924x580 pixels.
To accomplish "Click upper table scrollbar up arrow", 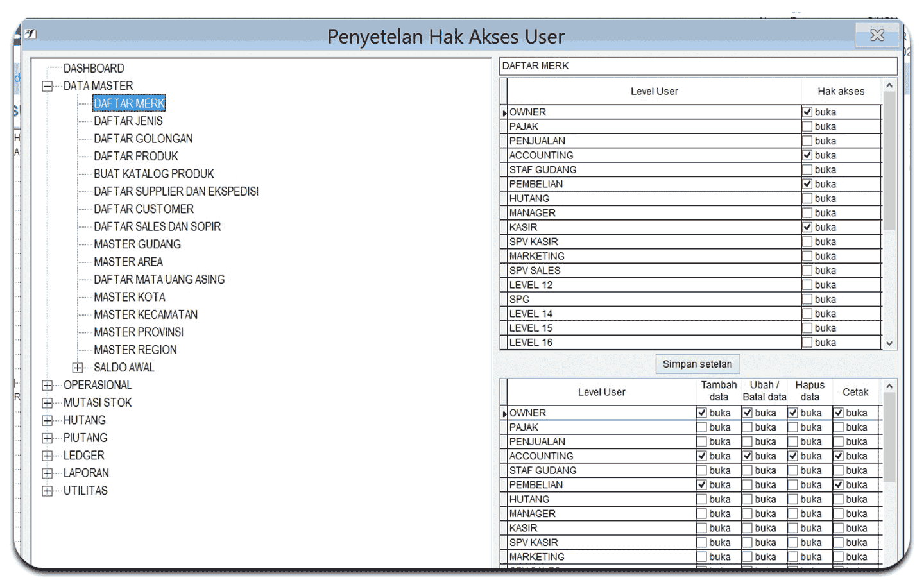I will click(x=889, y=85).
